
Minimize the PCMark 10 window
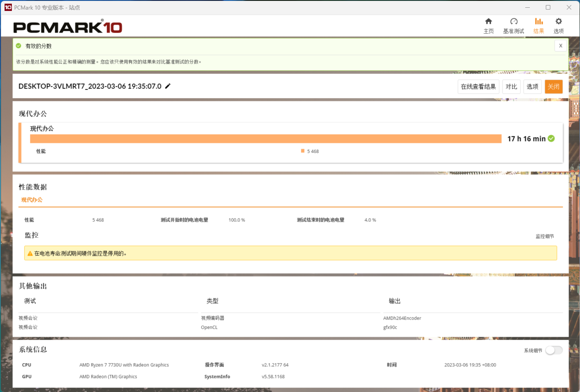527,7
